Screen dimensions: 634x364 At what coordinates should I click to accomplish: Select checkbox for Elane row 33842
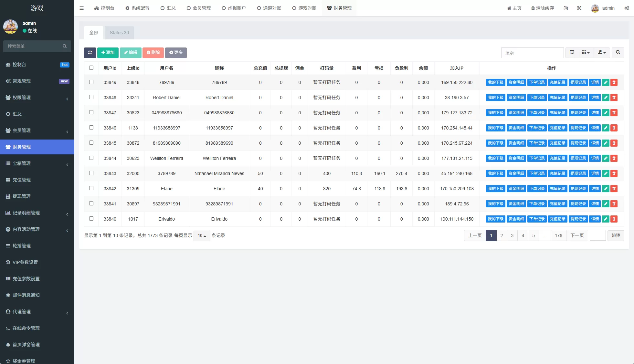(x=91, y=188)
